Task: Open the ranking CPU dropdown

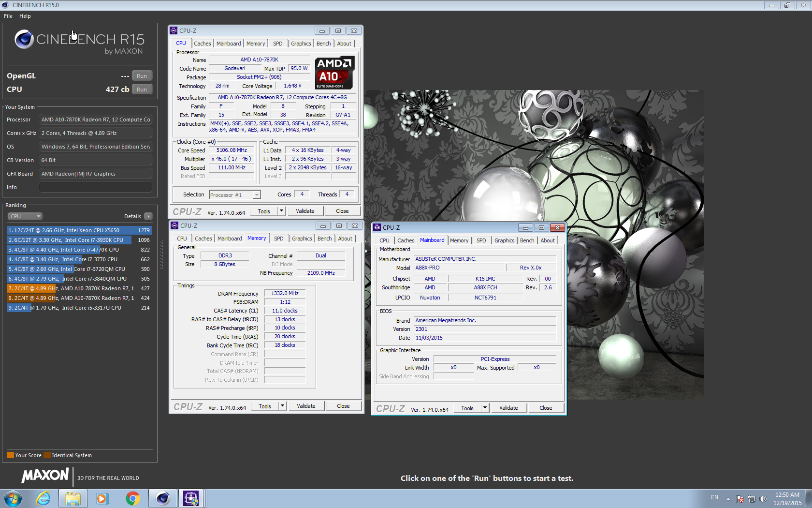Action: [x=25, y=216]
